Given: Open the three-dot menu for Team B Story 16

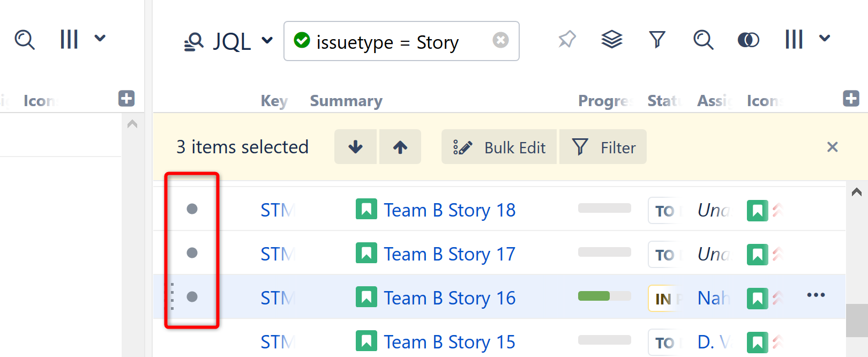Looking at the screenshot, I should 815,295.
